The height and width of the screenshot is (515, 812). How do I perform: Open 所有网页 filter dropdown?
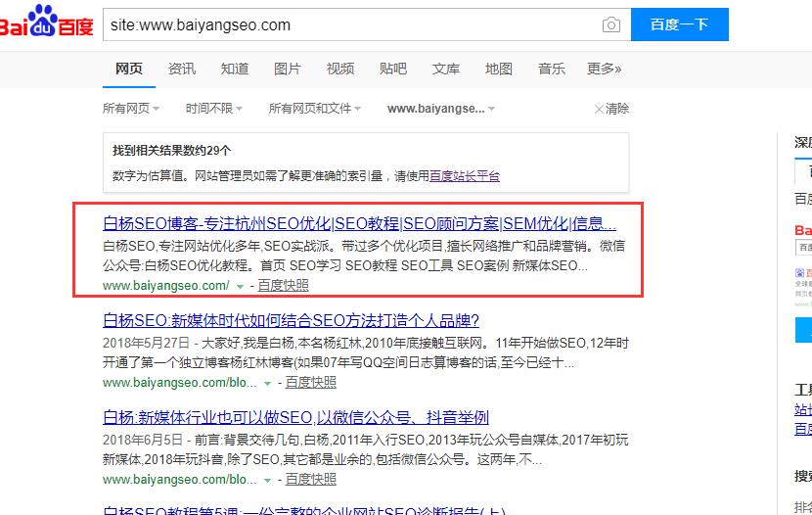[x=131, y=109]
